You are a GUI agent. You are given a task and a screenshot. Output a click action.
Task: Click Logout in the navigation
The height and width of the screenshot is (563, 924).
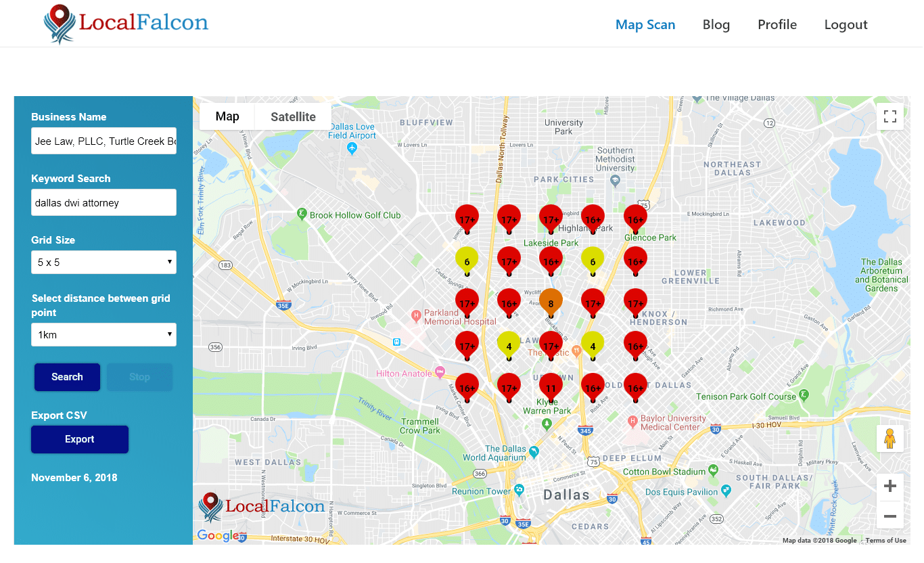click(846, 24)
